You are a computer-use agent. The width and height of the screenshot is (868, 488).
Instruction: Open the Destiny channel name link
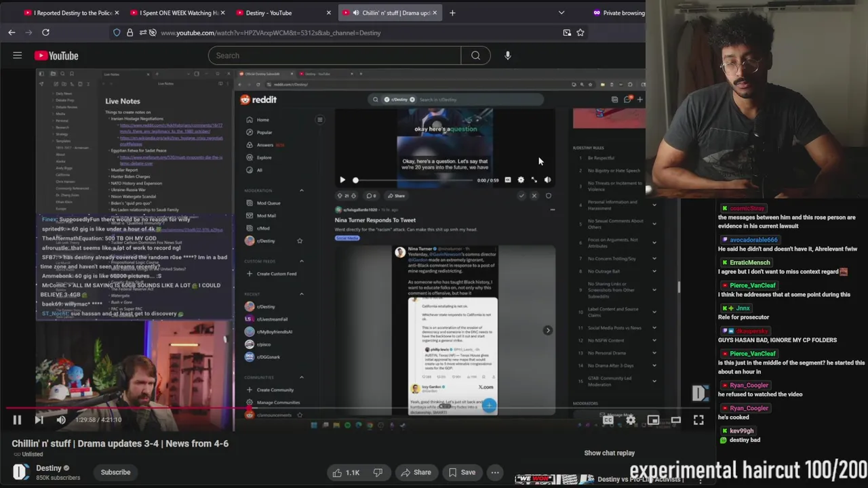click(x=49, y=468)
